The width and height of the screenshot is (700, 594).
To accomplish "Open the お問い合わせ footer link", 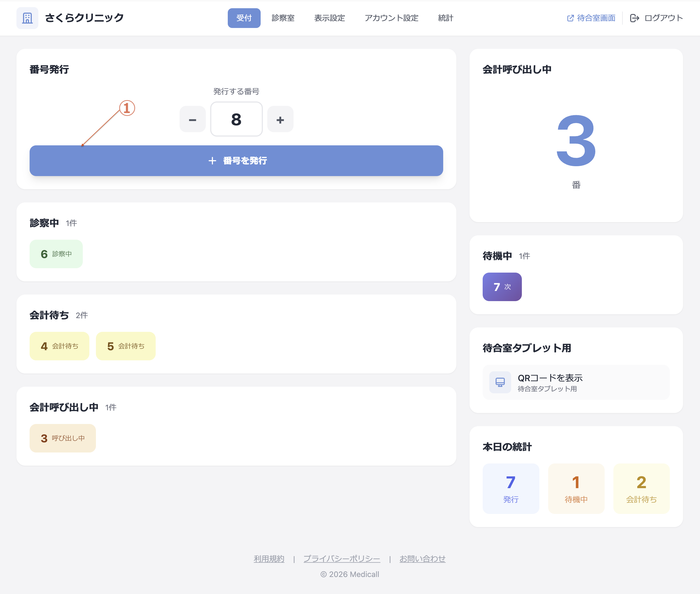I will [422, 559].
